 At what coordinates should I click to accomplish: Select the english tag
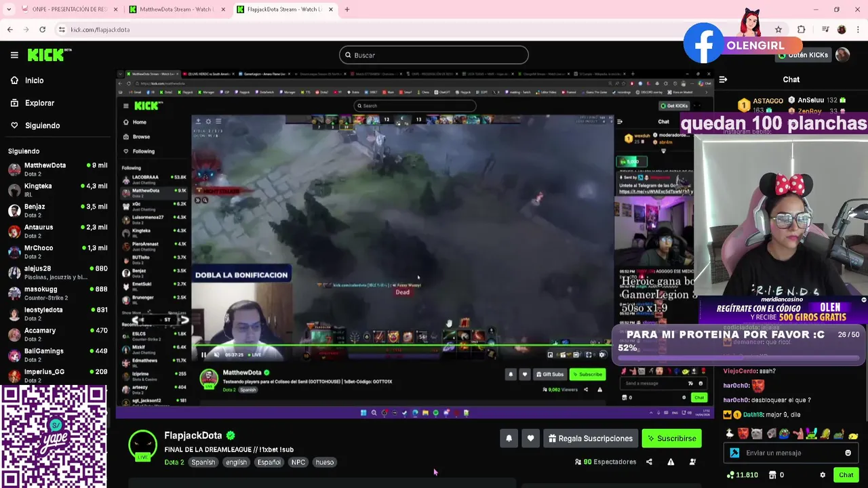236,462
